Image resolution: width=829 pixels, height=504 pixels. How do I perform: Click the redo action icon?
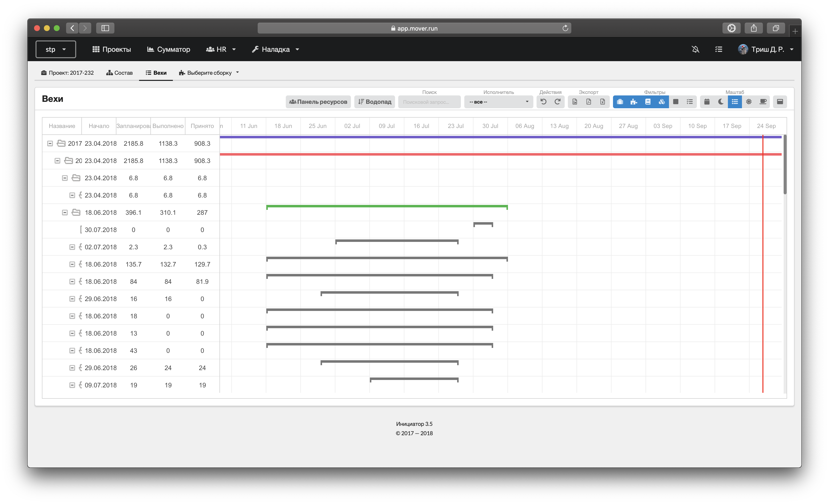[x=558, y=102]
